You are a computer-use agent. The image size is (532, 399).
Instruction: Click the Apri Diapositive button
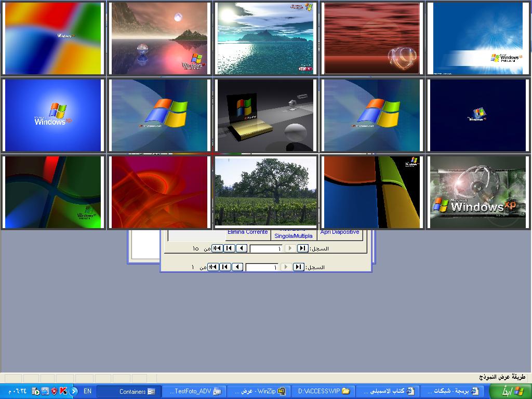340,234
